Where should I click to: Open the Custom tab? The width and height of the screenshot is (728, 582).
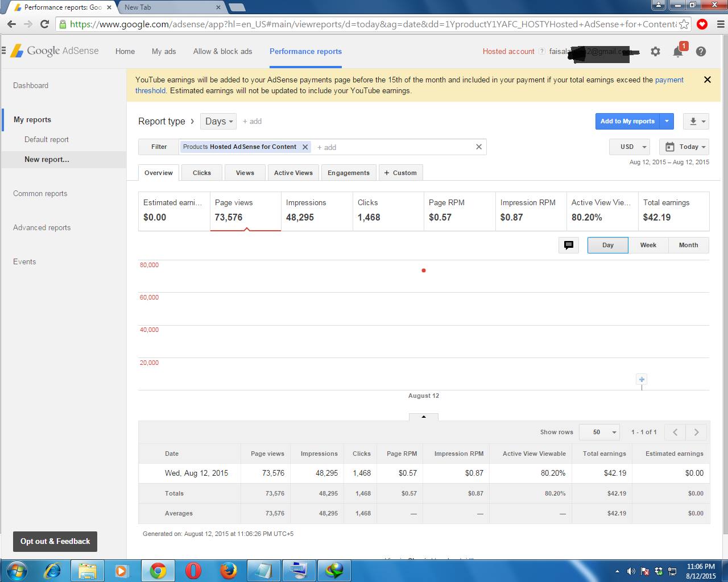point(400,173)
